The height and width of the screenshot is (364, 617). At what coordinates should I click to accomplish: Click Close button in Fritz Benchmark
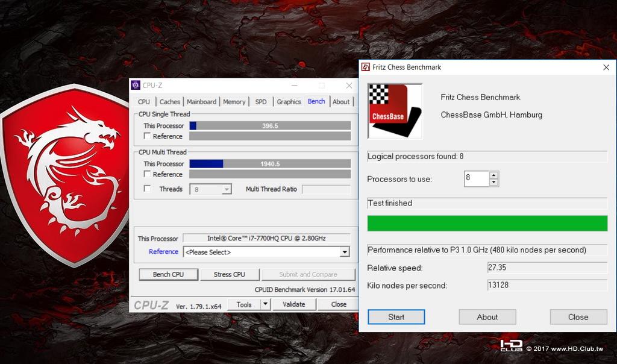(x=578, y=317)
